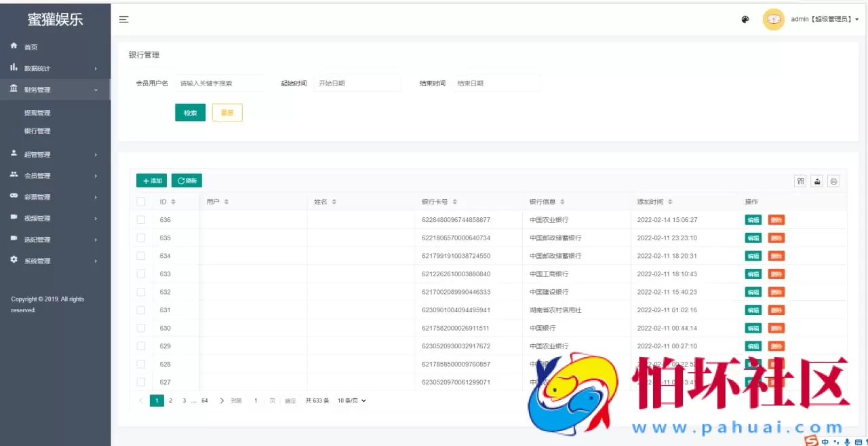Click the 刷新 refresh button above the table

coord(186,181)
